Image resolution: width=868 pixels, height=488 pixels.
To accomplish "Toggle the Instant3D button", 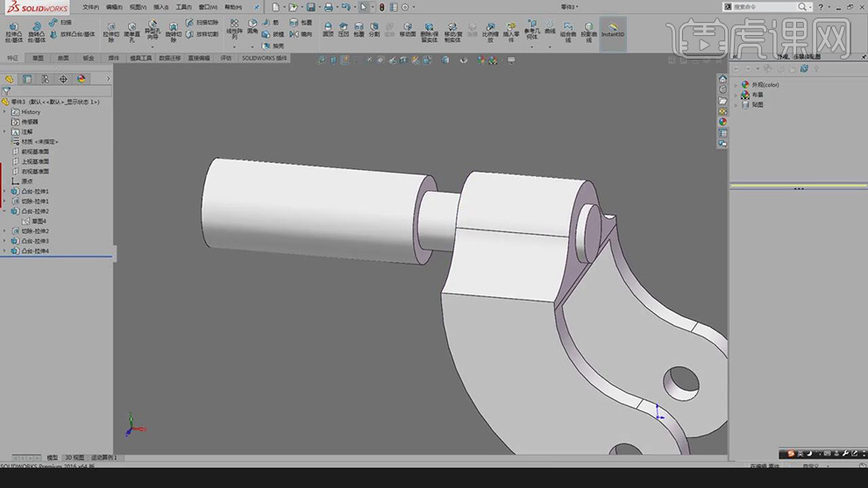I will point(613,30).
